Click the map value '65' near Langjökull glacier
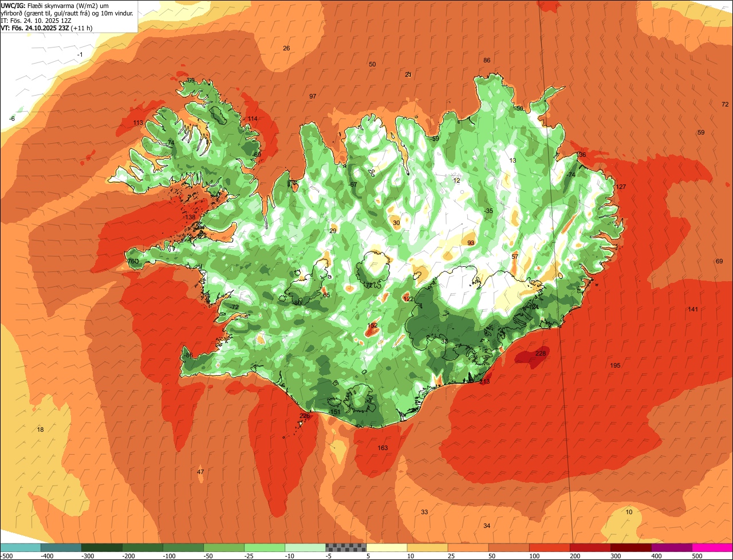This screenshot has height=560, width=733. (326, 295)
